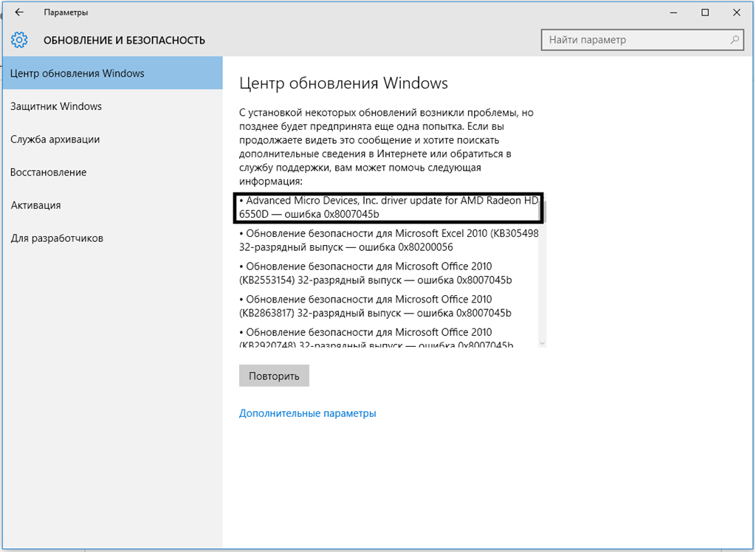Click the KB2553154 Office 2010 error entry
Screen dimensions: 756x552
tap(376, 273)
